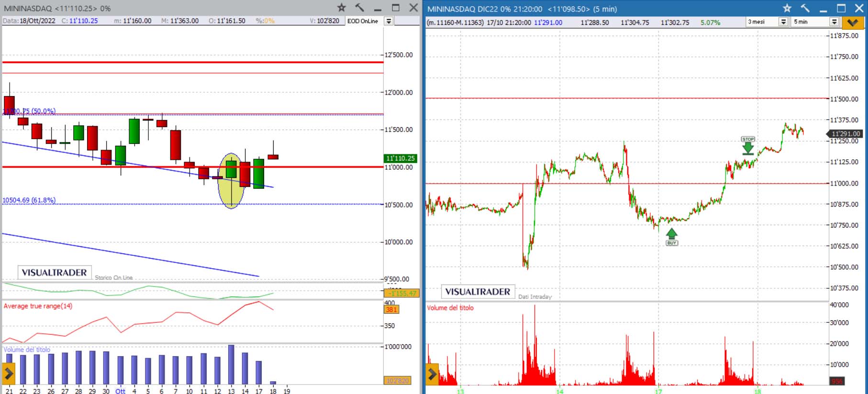The height and width of the screenshot is (394, 868).
Task: Maximize the daily MININASDAQ window
Action: click(396, 8)
